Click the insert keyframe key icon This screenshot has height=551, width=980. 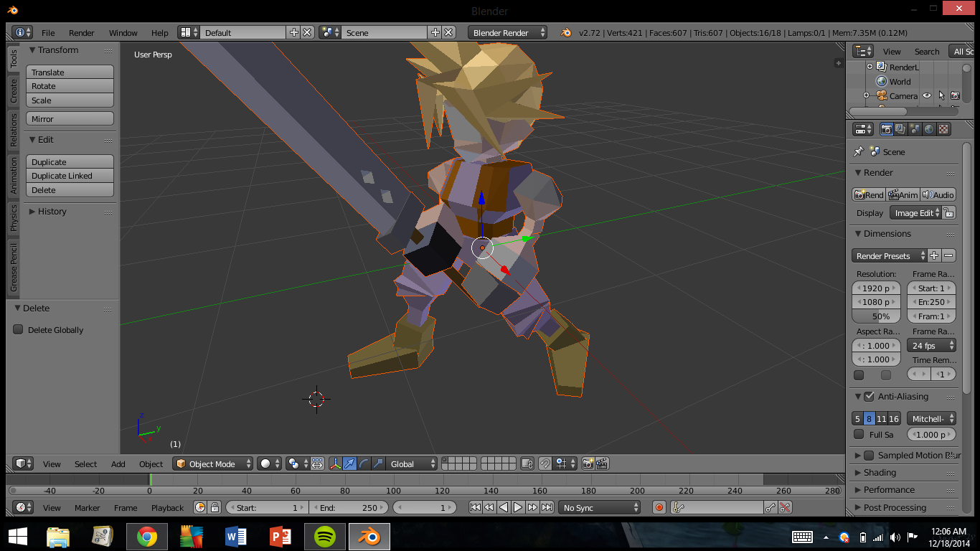pyautogui.click(x=771, y=507)
